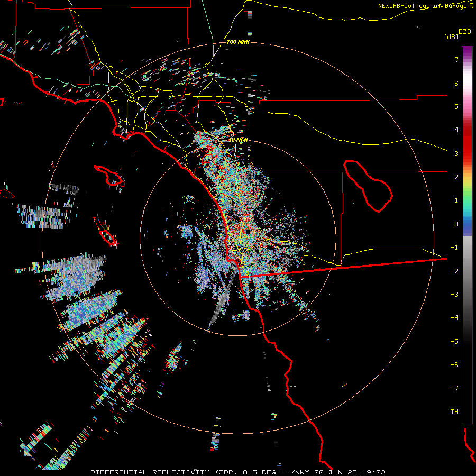Click the "TH" legend label
The height and width of the screenshot is (476, 476).
click(454, 411)
